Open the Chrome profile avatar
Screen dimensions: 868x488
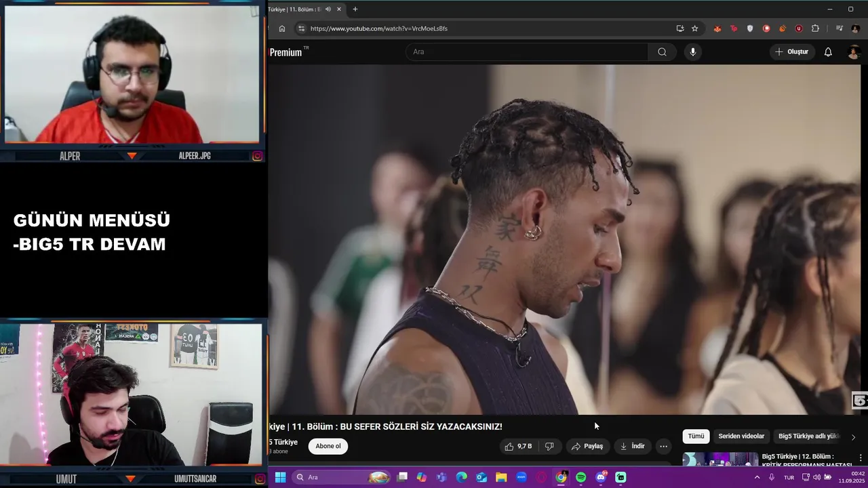tap(856, 28)
